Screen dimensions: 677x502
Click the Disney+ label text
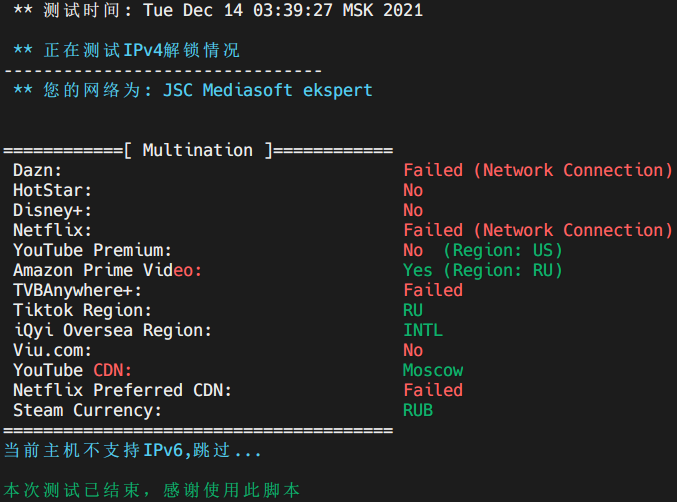click(x=52, y=210)
